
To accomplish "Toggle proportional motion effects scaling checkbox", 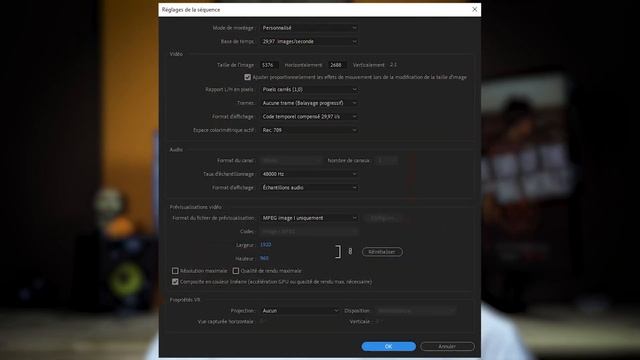I will [x=247, y=77].
